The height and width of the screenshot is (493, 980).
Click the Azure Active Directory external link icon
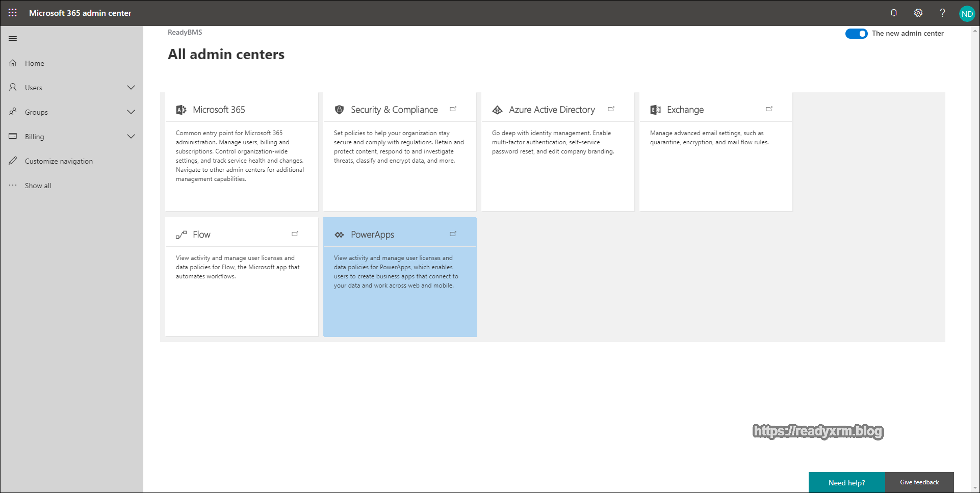coord(611,109)
